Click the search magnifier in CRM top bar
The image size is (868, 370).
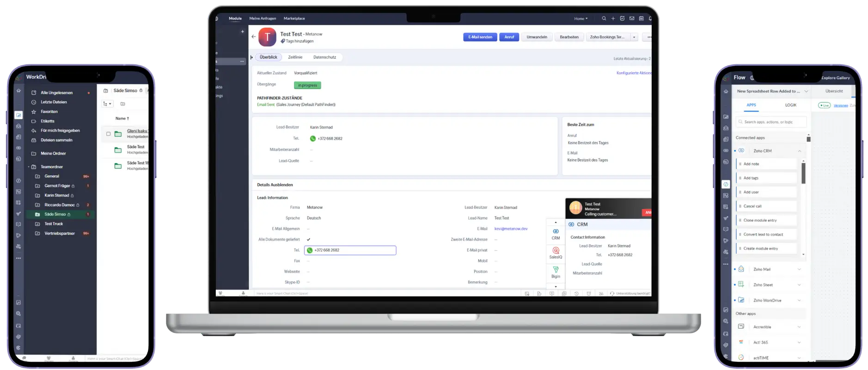pos(604,18)
